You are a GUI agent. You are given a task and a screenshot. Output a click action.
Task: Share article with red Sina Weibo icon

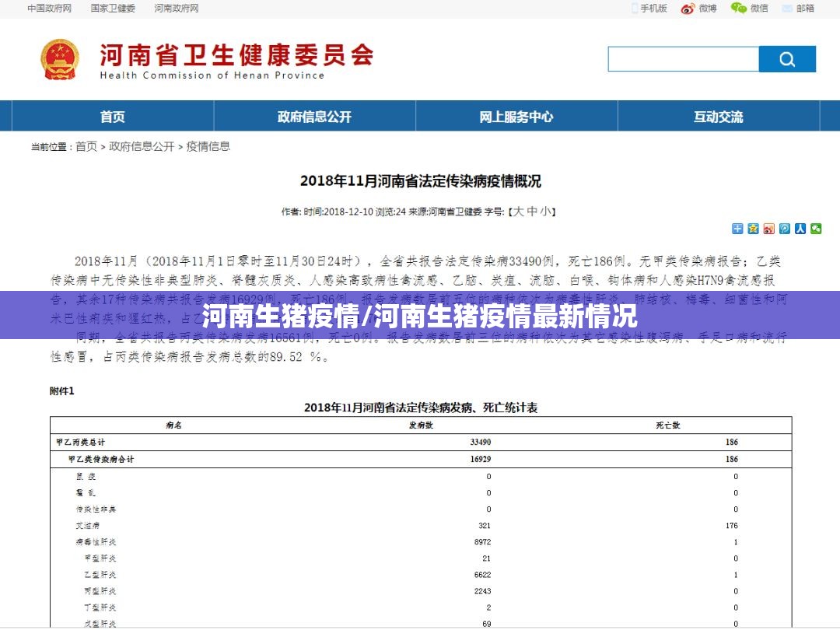click(768, 229)
